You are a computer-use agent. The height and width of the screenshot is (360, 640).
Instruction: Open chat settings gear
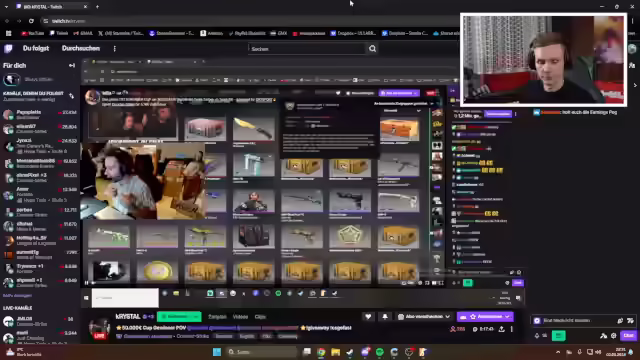(x=613, y=336)
